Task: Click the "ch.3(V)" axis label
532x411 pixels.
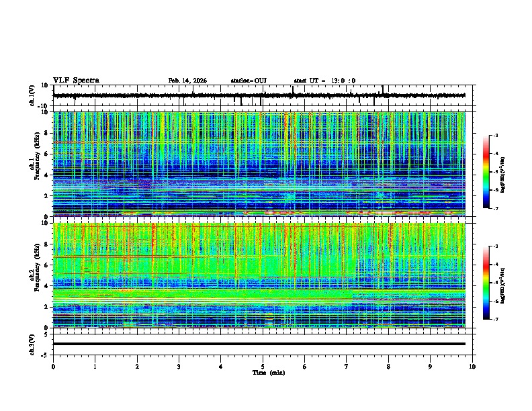Action: (32, 345)
